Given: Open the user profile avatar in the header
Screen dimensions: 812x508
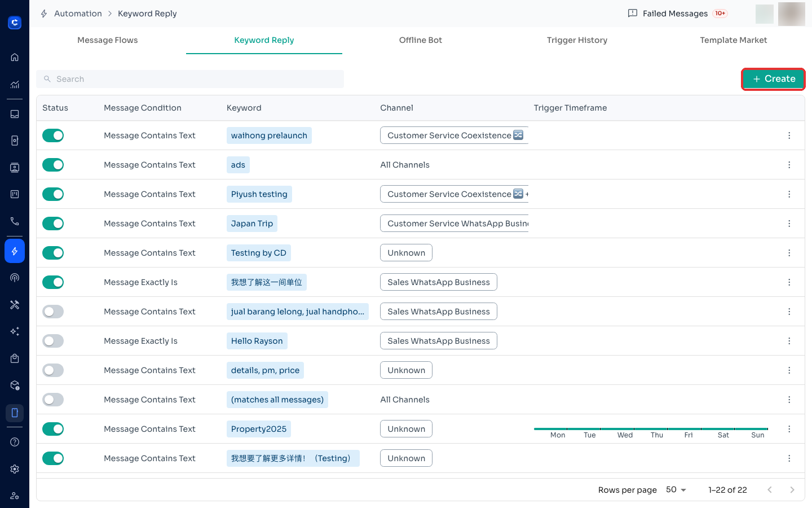Looking at the screenshot, I should pos(791,14).
